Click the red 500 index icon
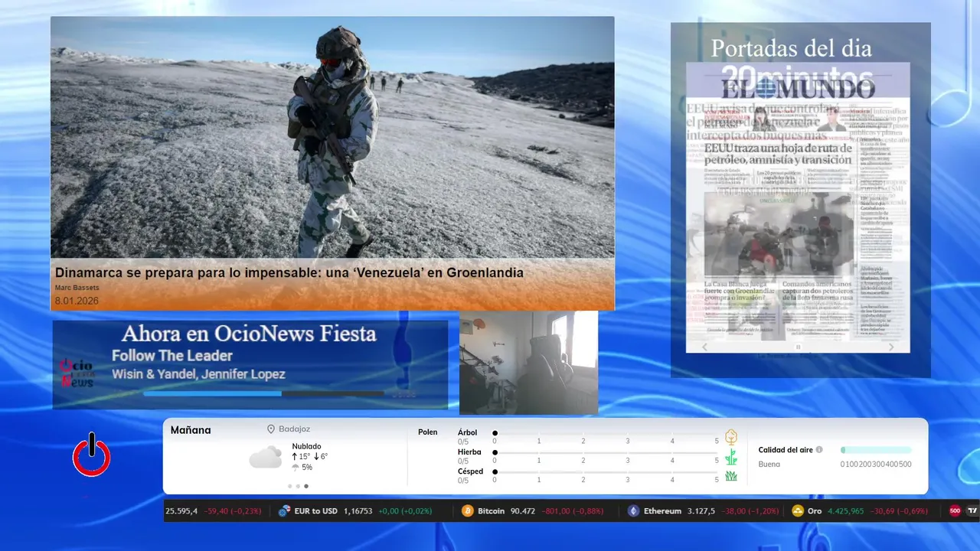The height and width of the screenshot is (551, 980). click(955, 511)
